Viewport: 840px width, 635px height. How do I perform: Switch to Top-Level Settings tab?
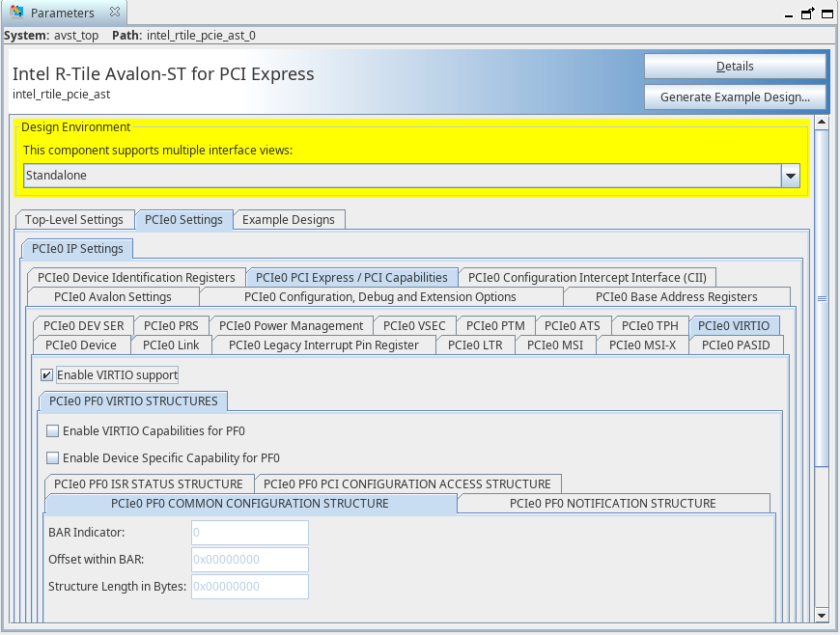coord(74,219)
